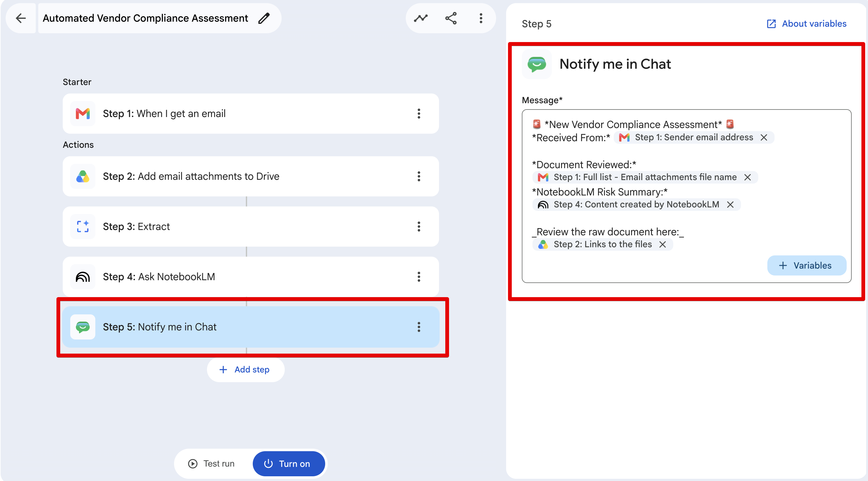Turn on the flow
The image size is (868, 481).
pos(289,464)
